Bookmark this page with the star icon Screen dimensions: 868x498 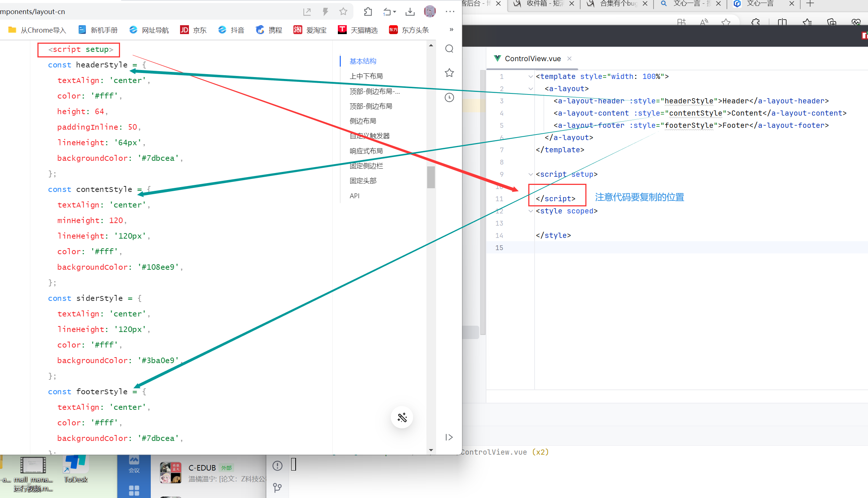pos(343,12)
